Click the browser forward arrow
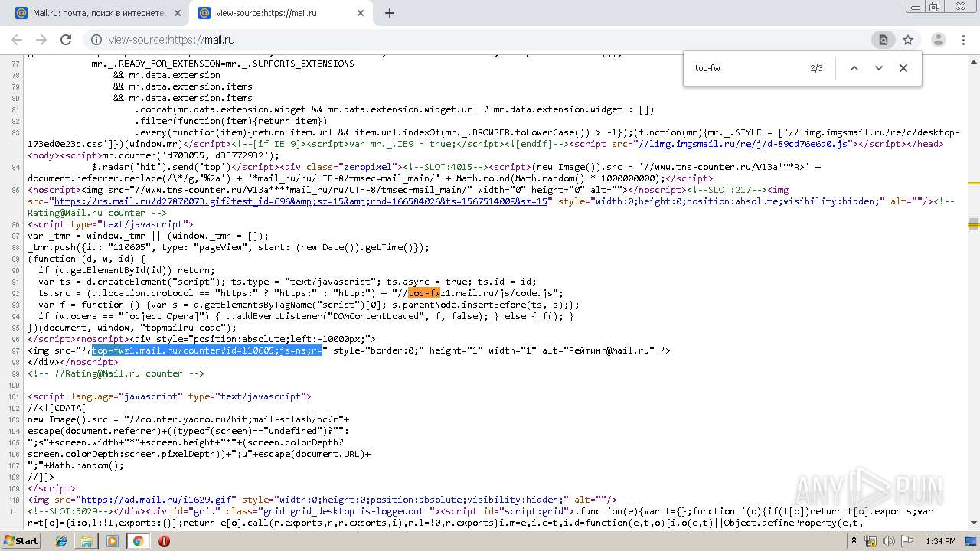Image resolution: width=980 pixels, height=551 pixels. pos(41,40)
